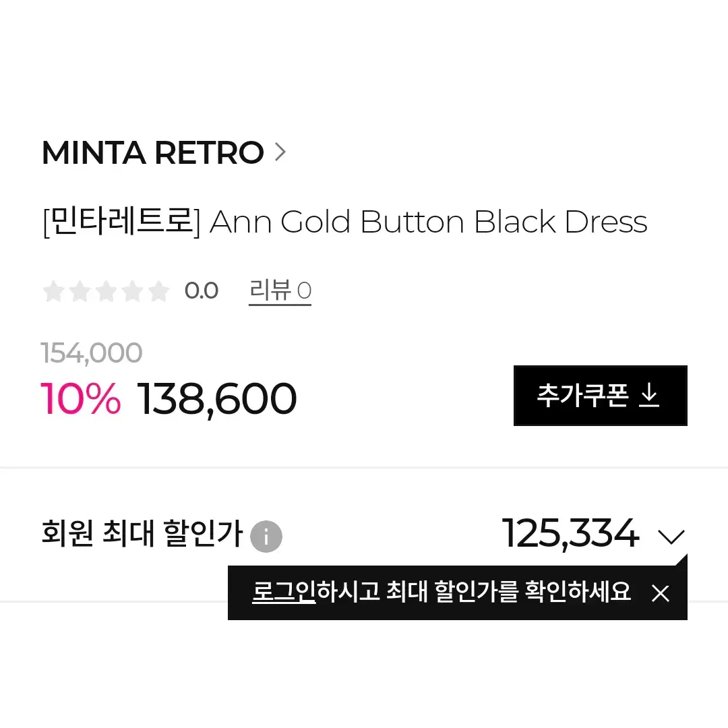The height and width of the screenshot is (728, 728).
Task: Click the download arrow in 추가쿠폰 button
Action: click(x=649, y=396)
